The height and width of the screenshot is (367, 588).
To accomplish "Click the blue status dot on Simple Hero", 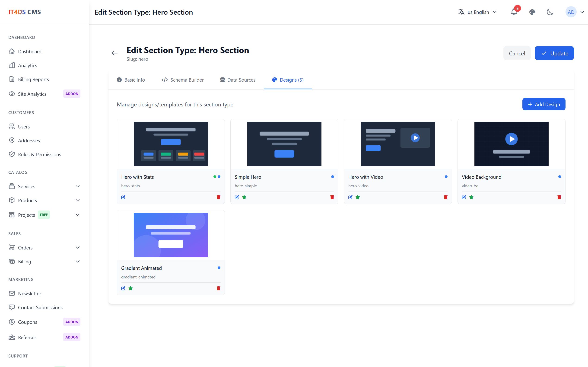I will click(x=332, y=177).
